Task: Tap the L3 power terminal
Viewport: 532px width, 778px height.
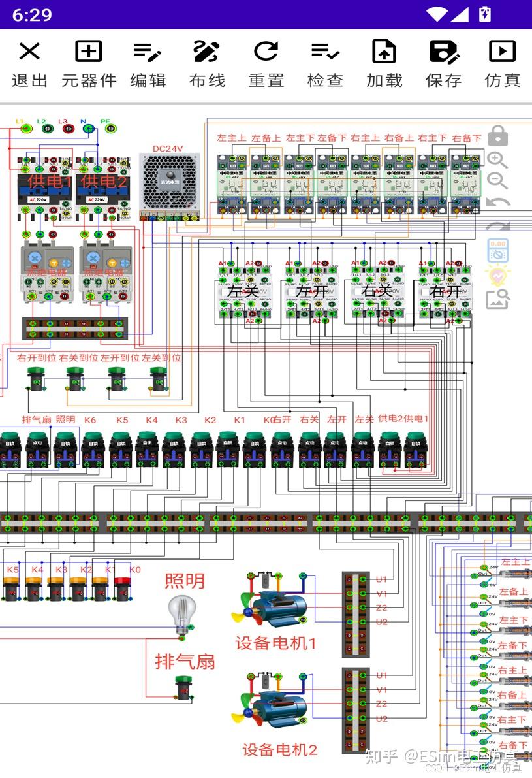Action: pyautogui.click(x=69, y=129)
